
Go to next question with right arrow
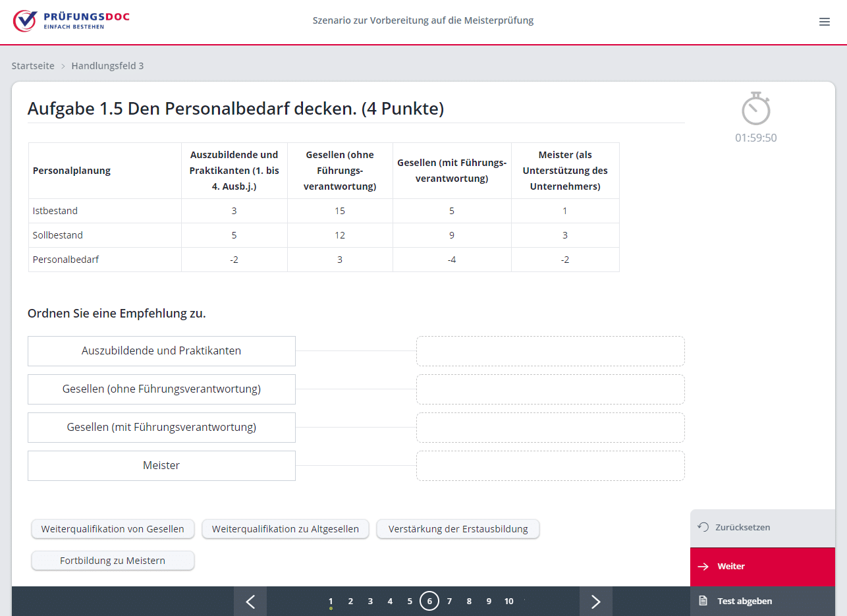click(595, 601)
